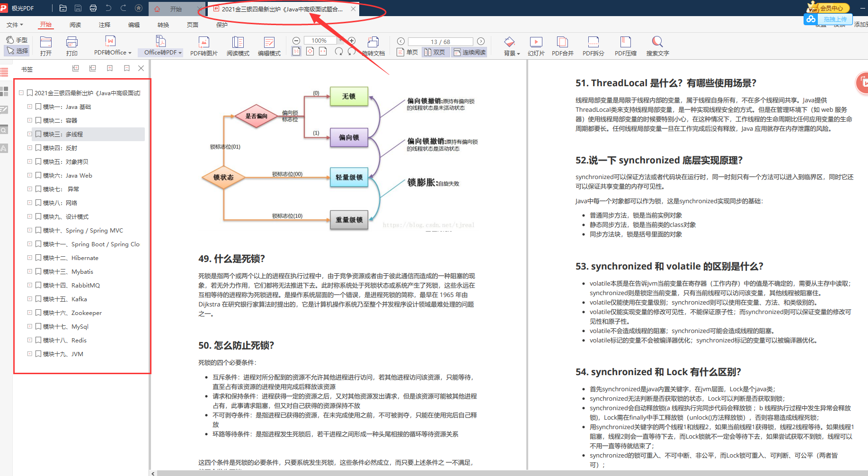The height and width of the screenshot is (476, 868).
Task: Expand all bookmarks icon in 书签 panel
Action: 76,69
